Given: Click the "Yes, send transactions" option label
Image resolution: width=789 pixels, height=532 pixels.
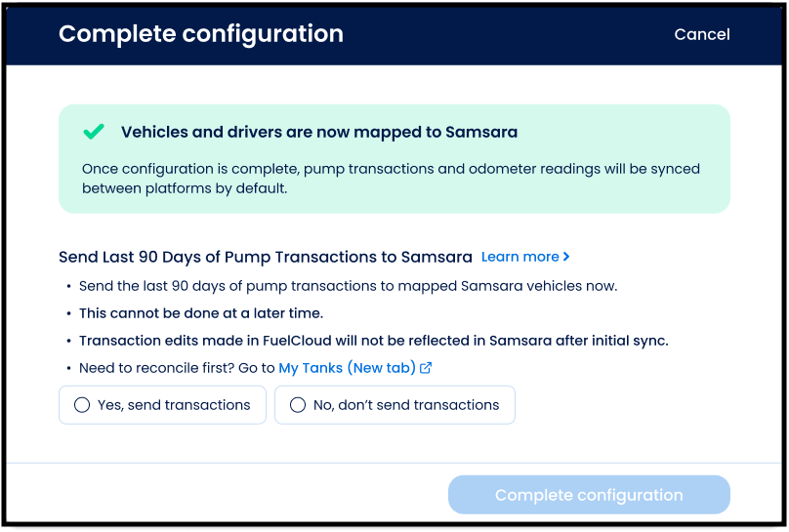Looking at the screenshot, I should 174,405.
